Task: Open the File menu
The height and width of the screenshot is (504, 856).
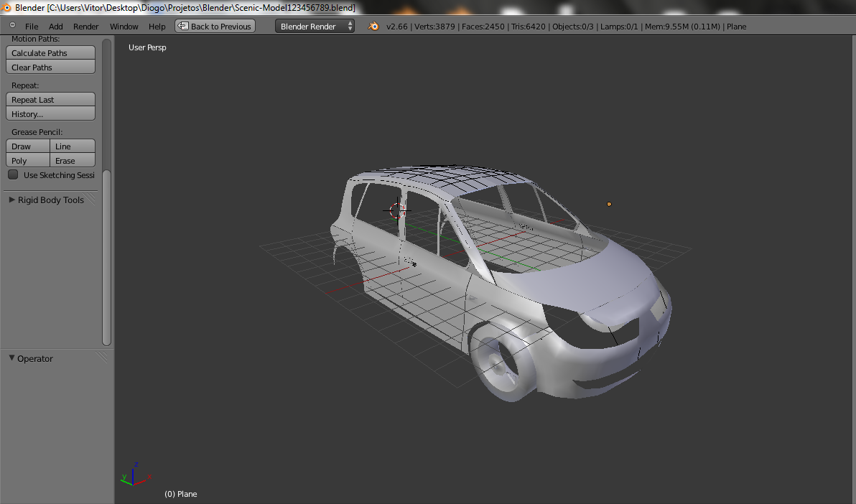Action: (x=32, y=27)
